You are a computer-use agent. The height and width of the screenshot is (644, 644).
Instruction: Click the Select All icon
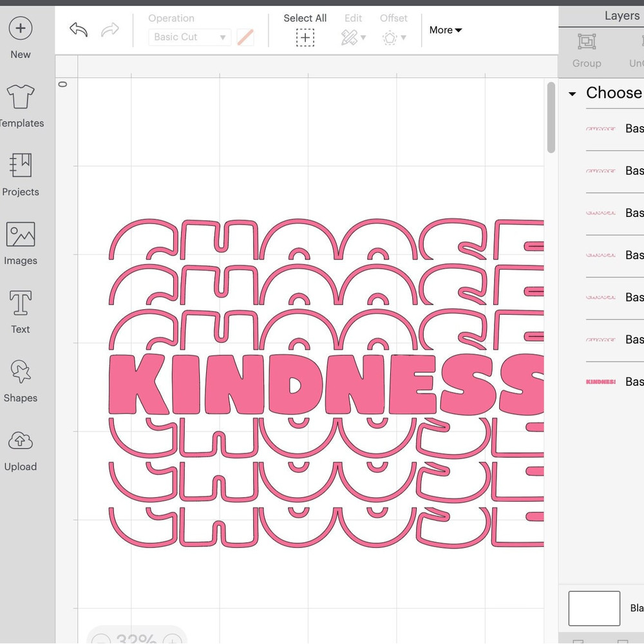tap(305, 37)
